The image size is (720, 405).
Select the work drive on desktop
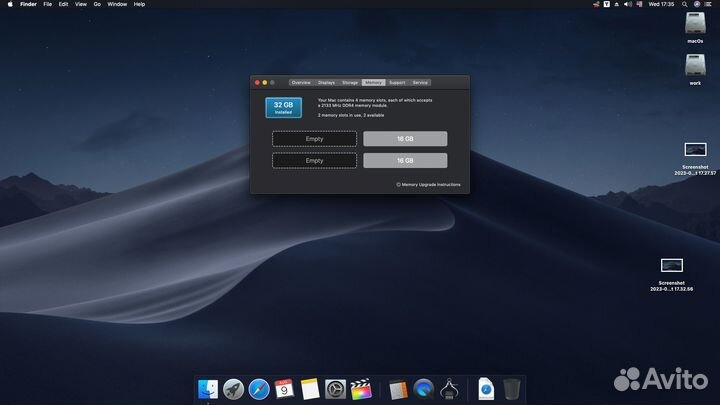(695, 69)
